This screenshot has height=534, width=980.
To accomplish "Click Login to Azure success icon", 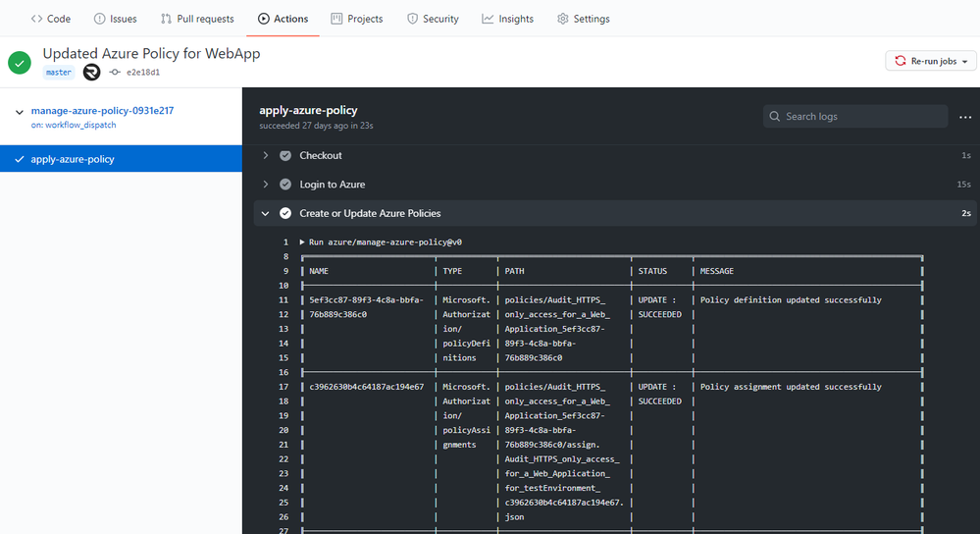I will (285, 185).
